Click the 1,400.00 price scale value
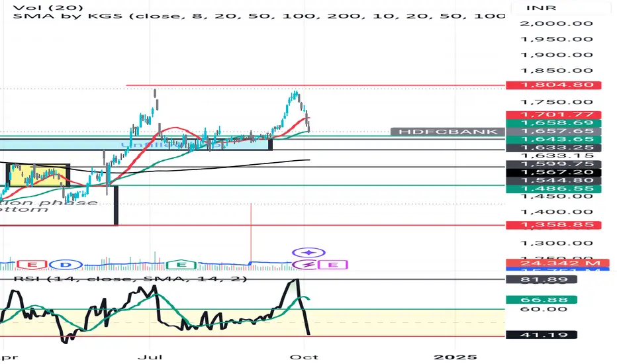 556,212
